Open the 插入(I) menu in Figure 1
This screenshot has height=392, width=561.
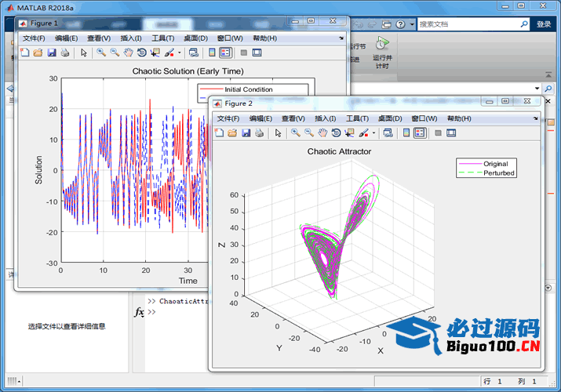click(131, 38)
